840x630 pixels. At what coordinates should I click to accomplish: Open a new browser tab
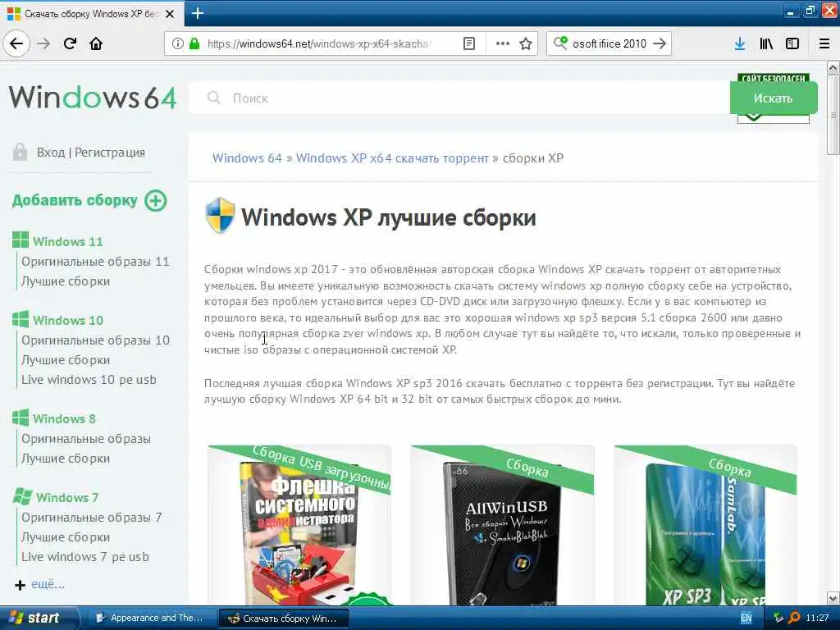point(198,13)
